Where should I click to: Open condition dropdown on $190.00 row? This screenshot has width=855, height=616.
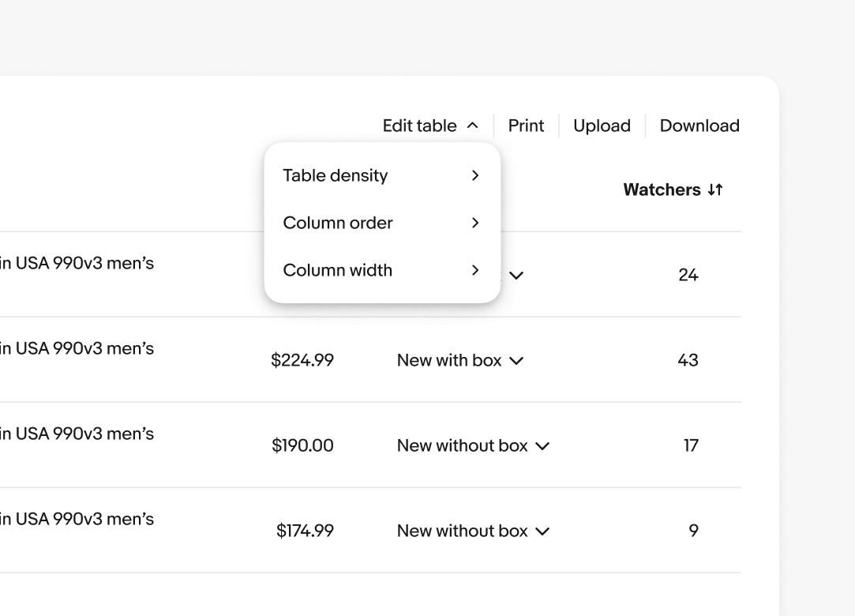(x=472, y=445)
